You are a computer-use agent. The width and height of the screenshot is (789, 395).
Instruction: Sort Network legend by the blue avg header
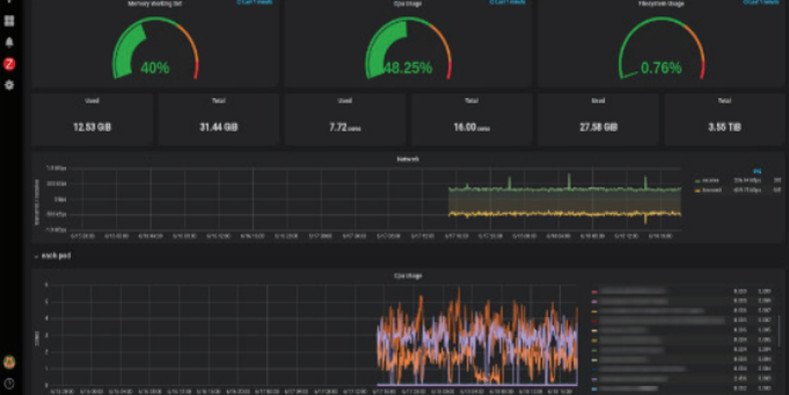pyautogui.click(x=758, y=172)
